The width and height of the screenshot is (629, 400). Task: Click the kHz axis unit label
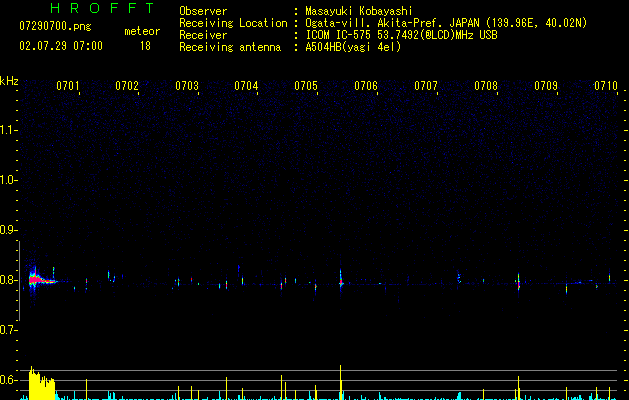(x=9, y=81)
